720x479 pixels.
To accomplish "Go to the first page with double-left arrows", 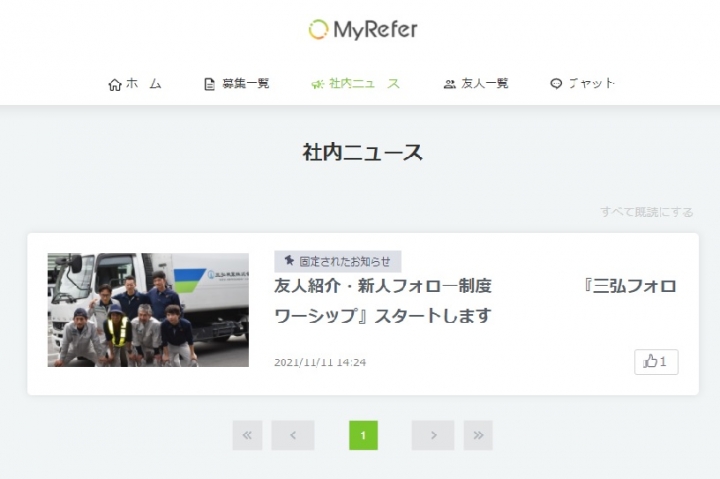I will tap(248, 435).
